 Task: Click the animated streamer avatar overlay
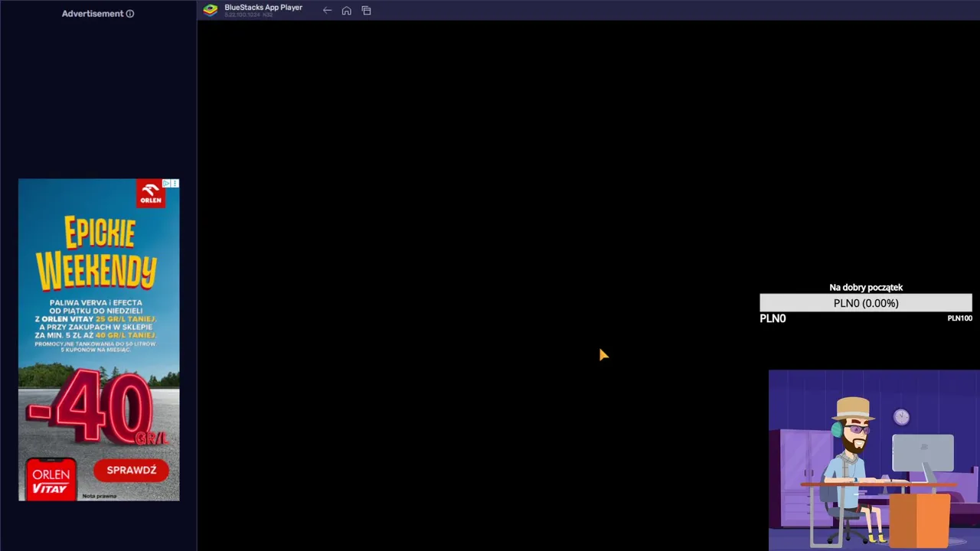click(x=874, y=461)
